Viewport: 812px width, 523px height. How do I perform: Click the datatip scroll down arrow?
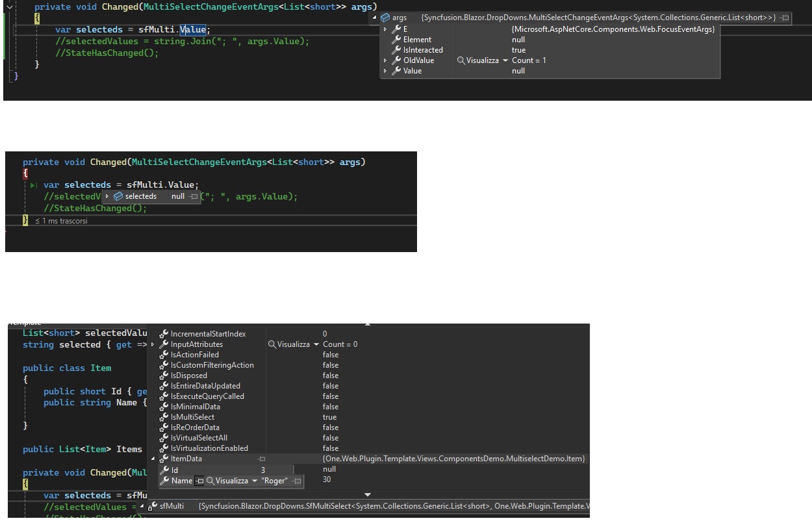point(368,495)
